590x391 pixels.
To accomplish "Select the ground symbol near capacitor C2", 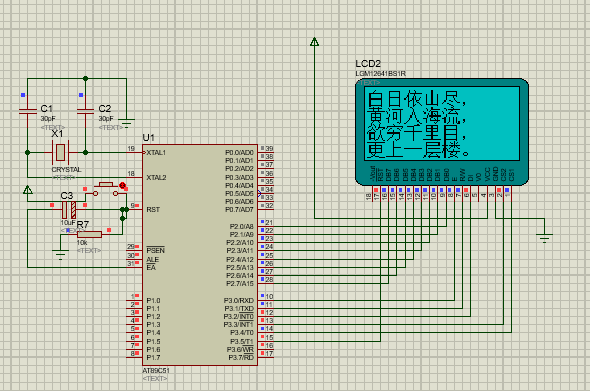I will pyautogui.click(x=127, y=123).
